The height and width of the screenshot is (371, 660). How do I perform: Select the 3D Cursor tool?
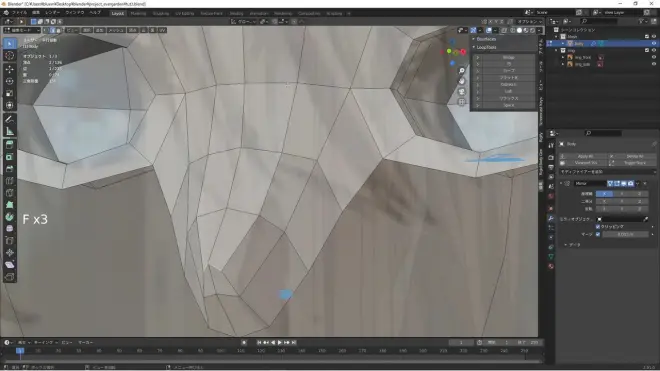[10, 56]
